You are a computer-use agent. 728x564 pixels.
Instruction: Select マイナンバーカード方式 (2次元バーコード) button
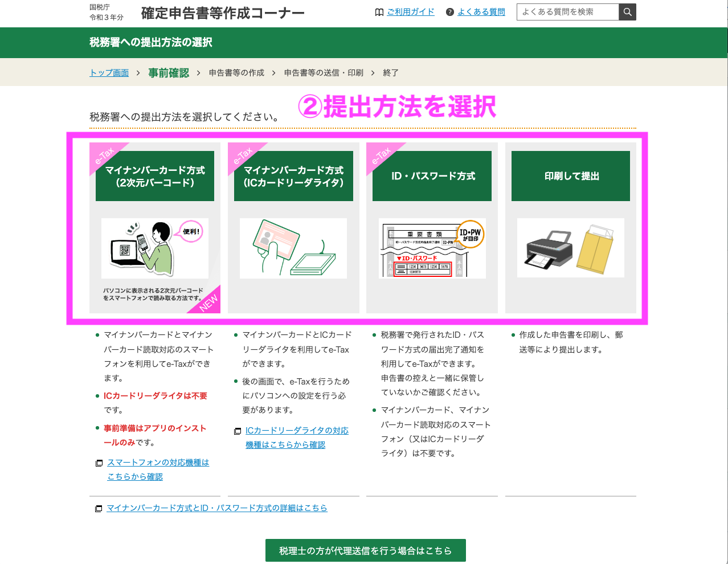pyautogui.click(x=155, y=176)
